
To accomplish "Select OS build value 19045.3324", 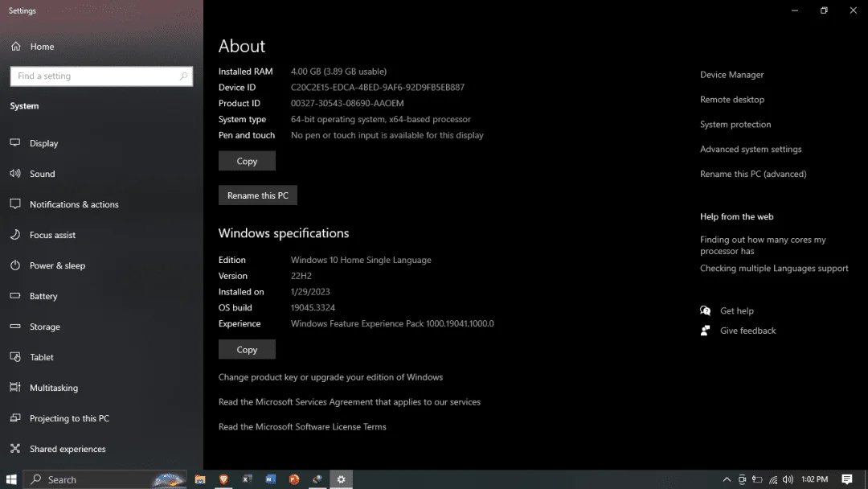I will point(313,308).
